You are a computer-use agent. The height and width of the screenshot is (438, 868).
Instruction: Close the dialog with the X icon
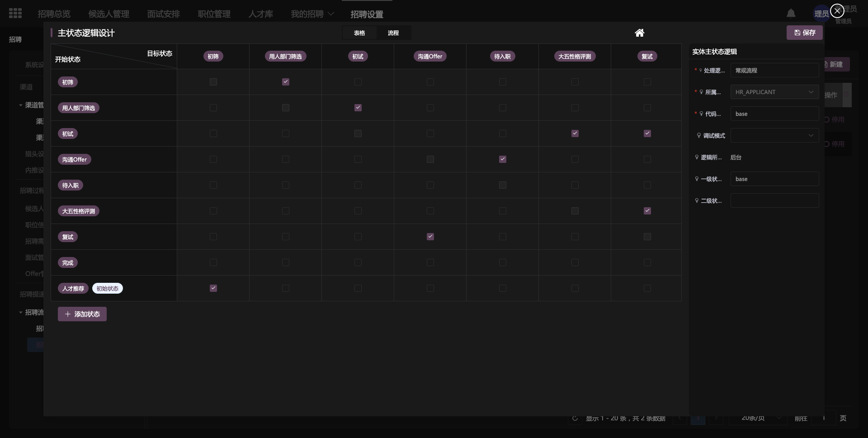tap(837, 11)
